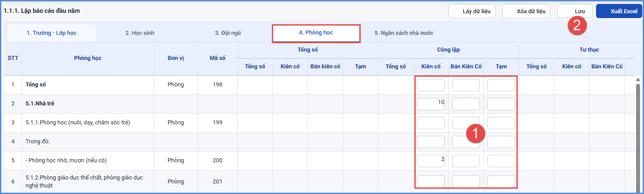Click the row label Trong đó:
The width and height of the screenshot is (644, 194).
[x=38, y=142]
